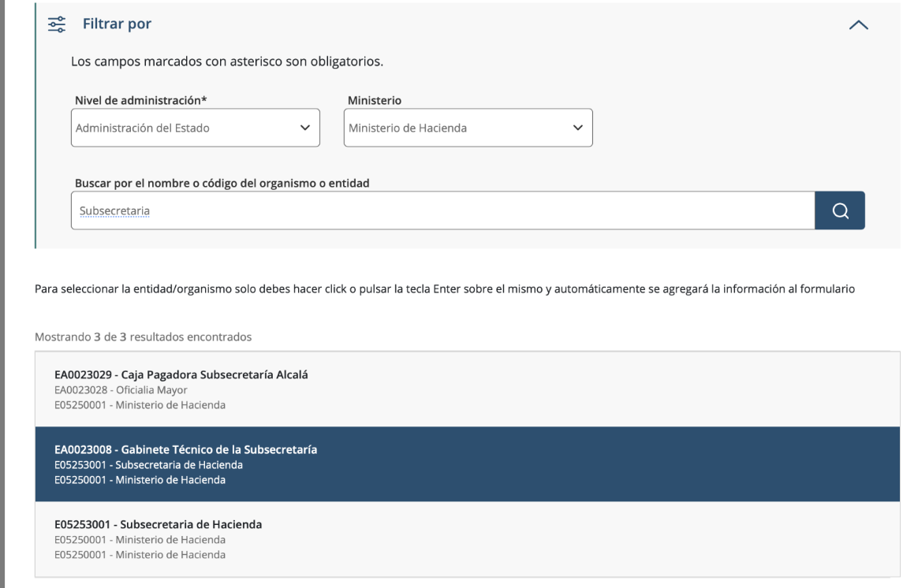The image size is (903, 588).
Task: Click the arrow in the Administración del Estado selector
Action: (x=305, y=128)
